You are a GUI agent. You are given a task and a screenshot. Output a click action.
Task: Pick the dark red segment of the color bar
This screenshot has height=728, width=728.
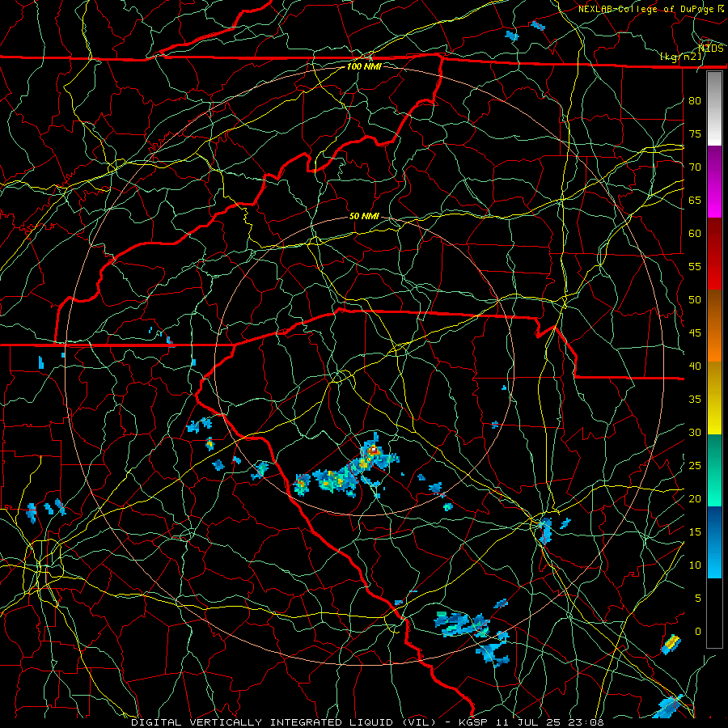[714, 254]
